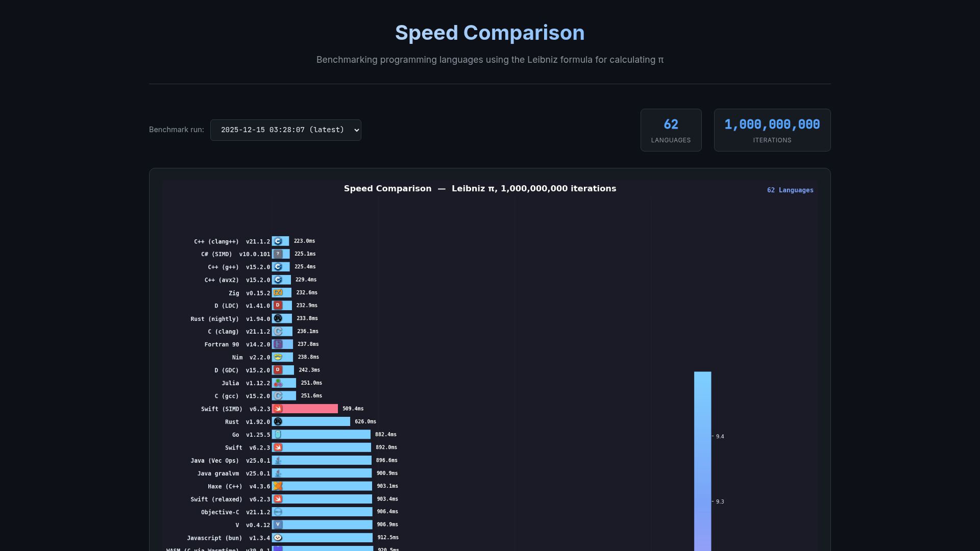
Task: Click the Haxe (C++) logo icon
Action: (278, 486)
